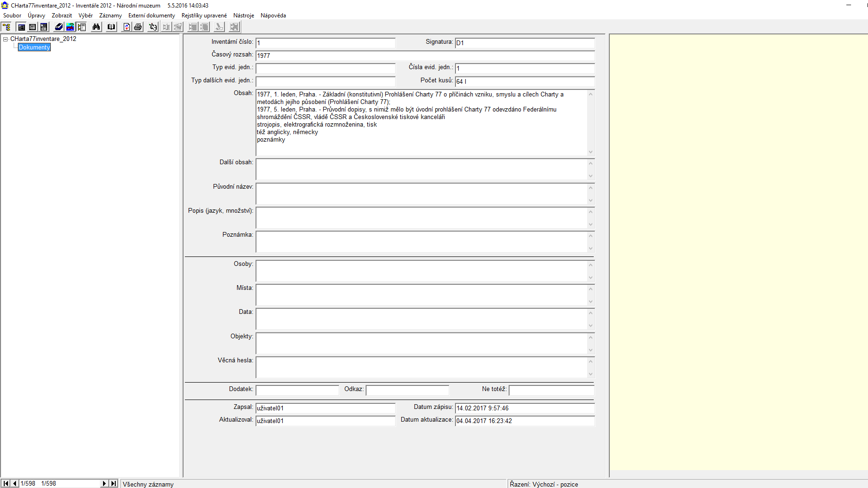Open the Úpravy menu
Viewport: 868px width, 488px height.
pyautogui.click(x=36, y=16)
